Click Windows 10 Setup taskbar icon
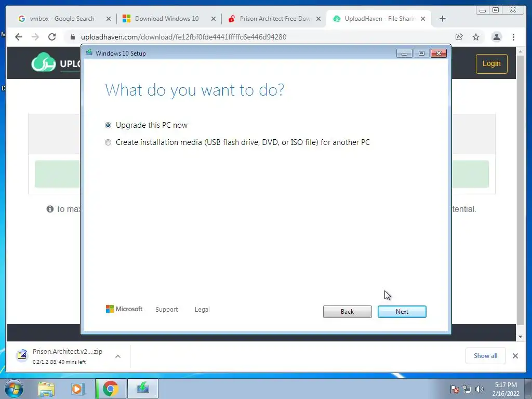The height and width of the screenshot is (399, 532). [x=143, y=389]
